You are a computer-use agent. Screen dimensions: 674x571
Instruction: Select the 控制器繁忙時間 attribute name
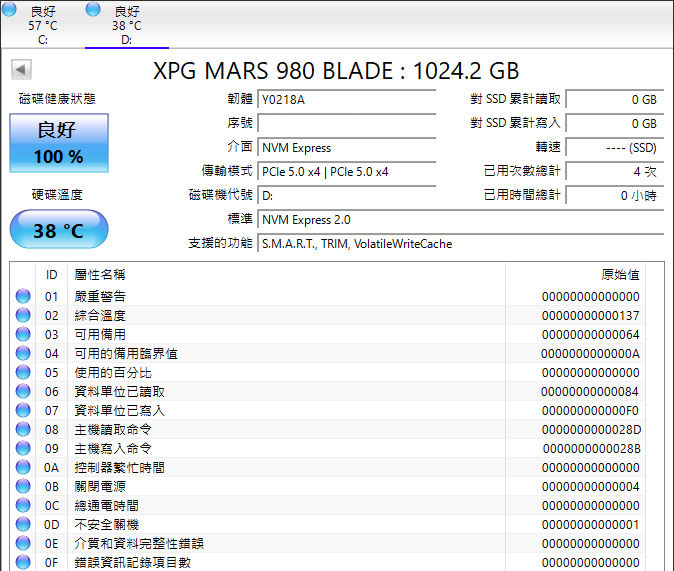point(119,467)
